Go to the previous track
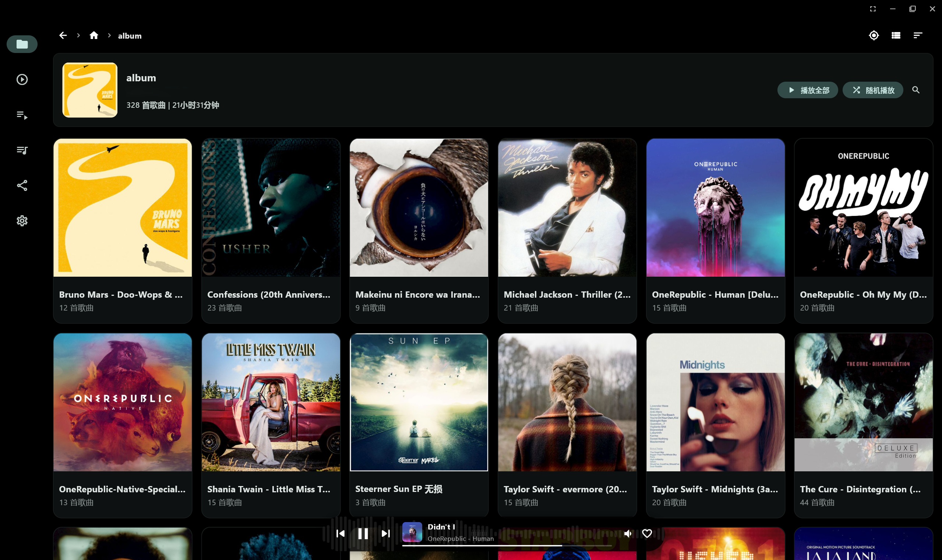This screenshot has width=942, height=560. tap(341, 533)
